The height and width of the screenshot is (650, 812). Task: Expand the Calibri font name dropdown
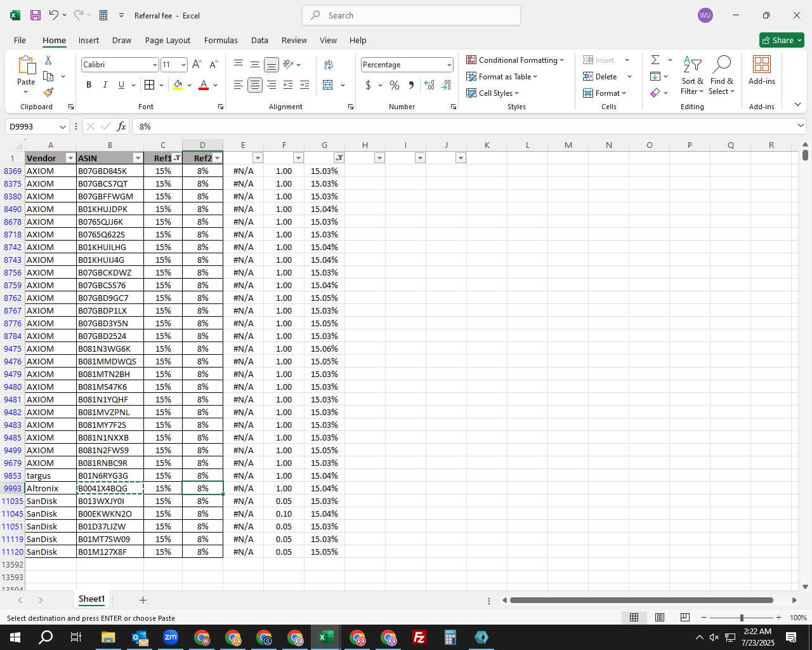coord(154,65)
